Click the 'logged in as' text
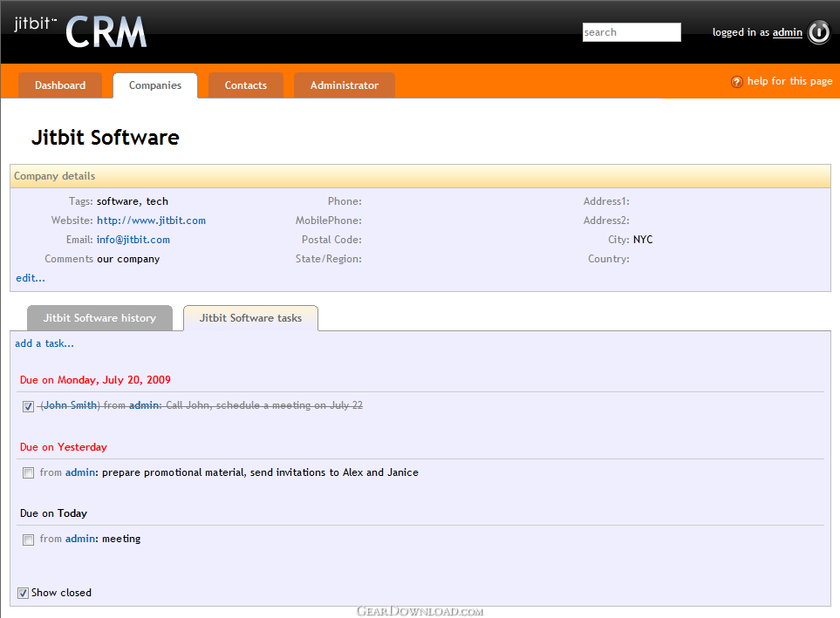840x618 pixels. [x=741, y=32]
